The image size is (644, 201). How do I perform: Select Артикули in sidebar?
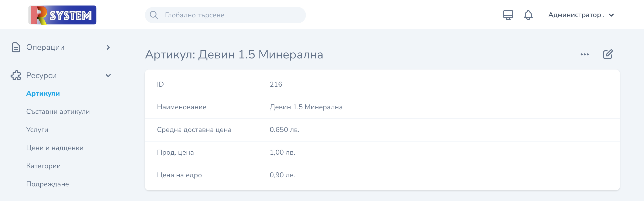pyautogui.click(x=43, y=93)
